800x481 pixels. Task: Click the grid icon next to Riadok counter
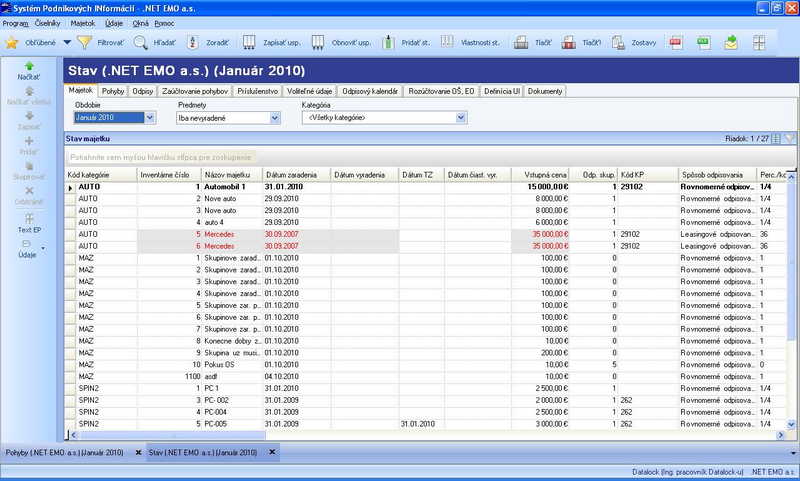pyautogui.click(x=776, y=139)
